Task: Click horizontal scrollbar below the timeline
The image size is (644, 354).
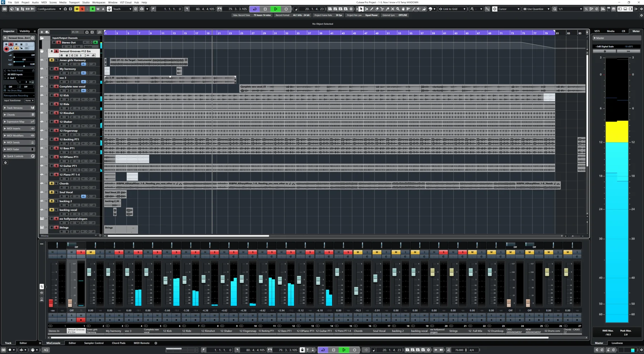Action: coord(188,236)
